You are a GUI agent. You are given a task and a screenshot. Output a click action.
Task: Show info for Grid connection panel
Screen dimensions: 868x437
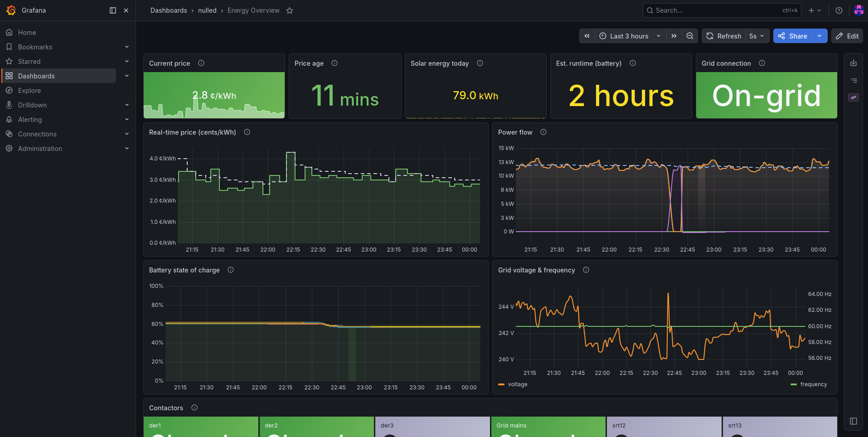(x=762, y=63)
